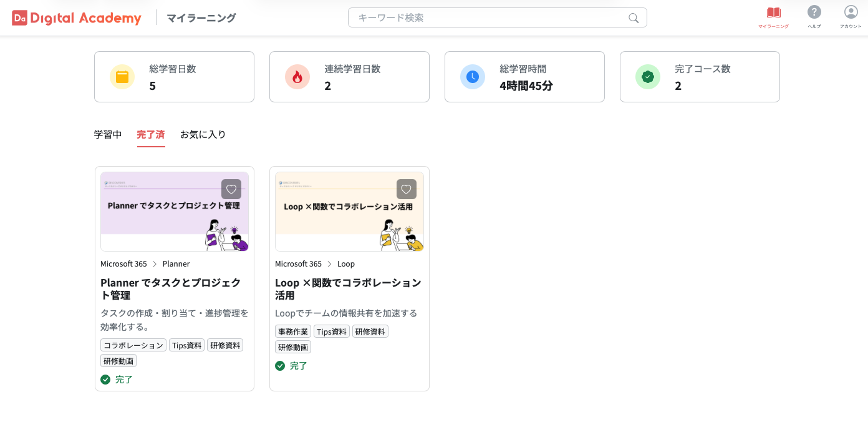Click the 連続学習日数 flame icon
The height and width of the screenshot is (427, 868).
pyautogui.click(x=297, y=77)
